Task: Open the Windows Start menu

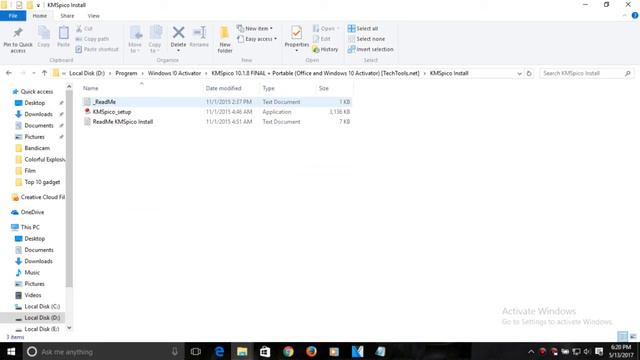Action: coord(11,351)
